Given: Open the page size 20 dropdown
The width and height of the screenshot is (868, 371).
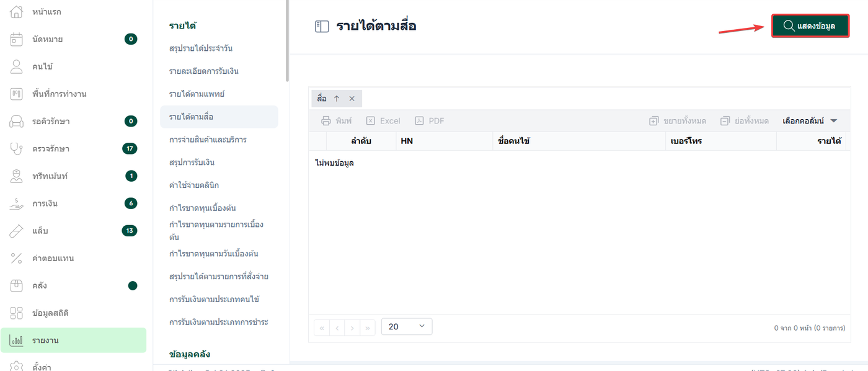Looking at the screenshot, I should 407,326.
